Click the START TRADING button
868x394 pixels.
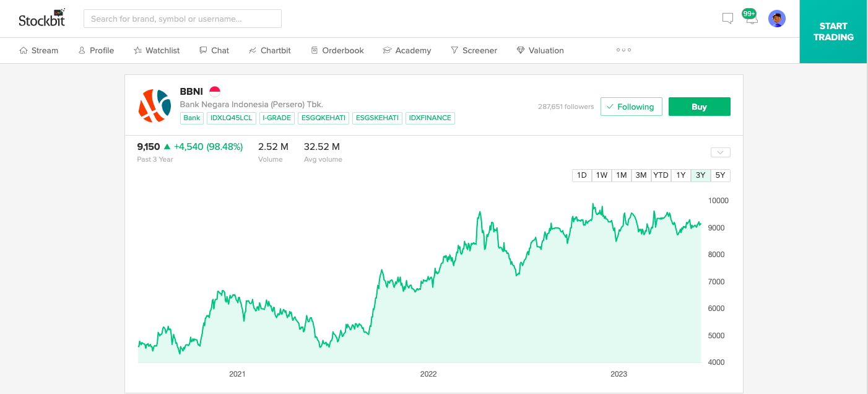coord(833,32)
